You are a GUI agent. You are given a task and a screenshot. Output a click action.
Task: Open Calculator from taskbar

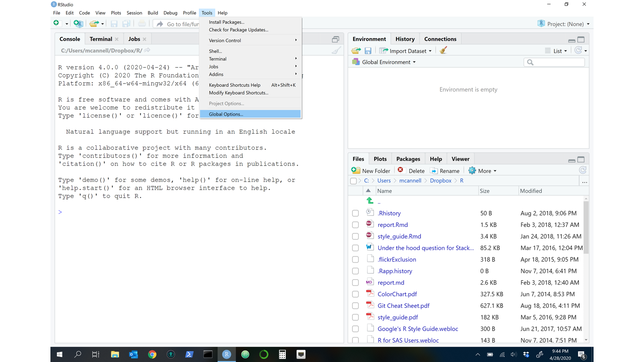click(282, 354)
